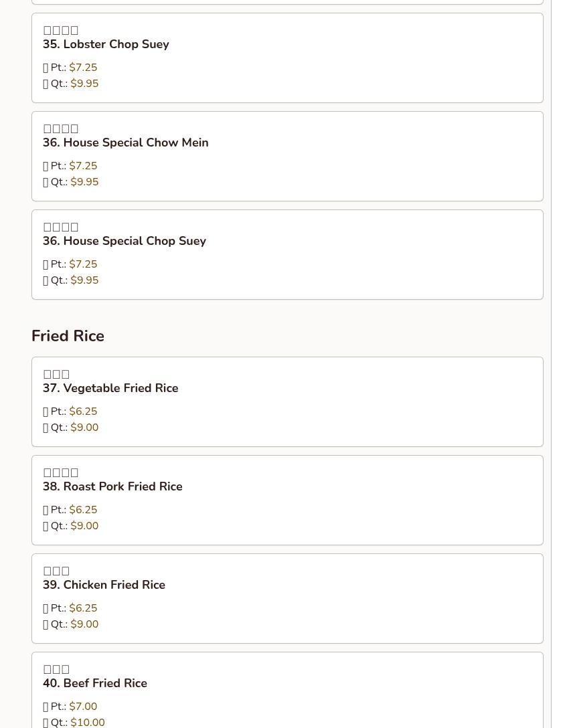Pick Chicken Fried Rice quart price $9.00
Screen dimensions: 565x728
pyautogui.click(x=84, y=624)
